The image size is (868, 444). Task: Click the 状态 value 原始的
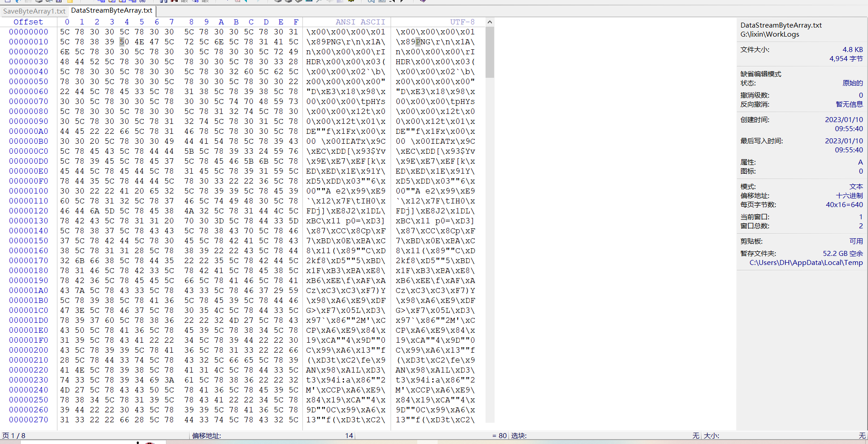[x=852, y=83]
